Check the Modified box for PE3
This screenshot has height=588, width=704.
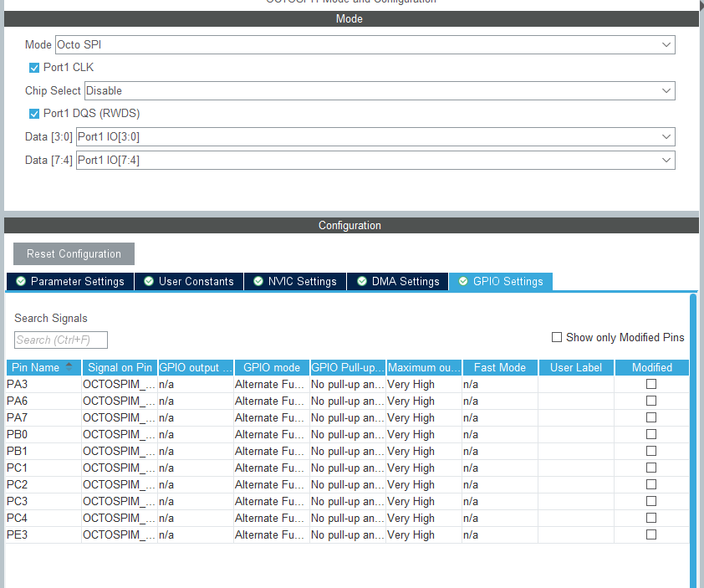(651, 534)
